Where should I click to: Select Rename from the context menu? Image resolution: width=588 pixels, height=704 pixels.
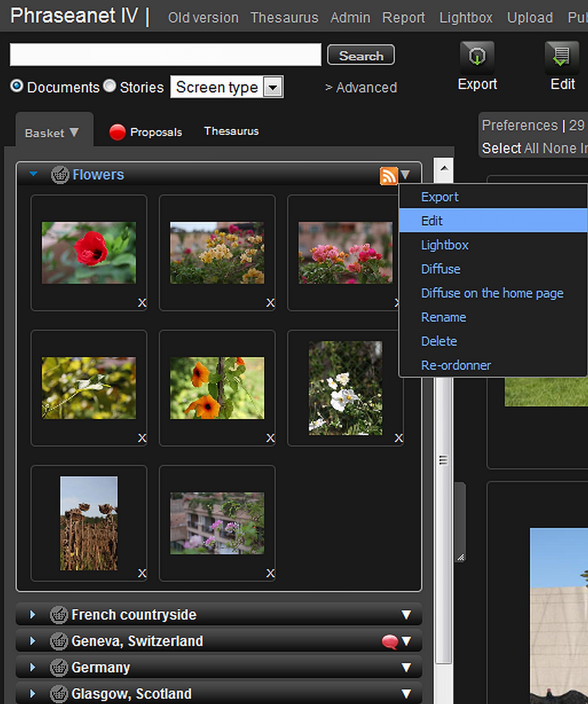443,317
